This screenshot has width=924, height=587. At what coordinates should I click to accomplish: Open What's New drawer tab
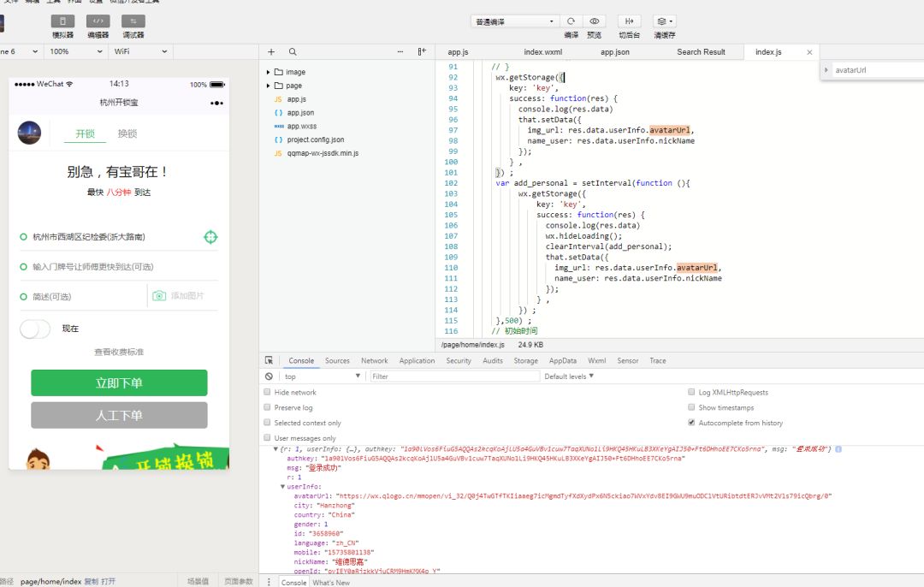[331, 582]
